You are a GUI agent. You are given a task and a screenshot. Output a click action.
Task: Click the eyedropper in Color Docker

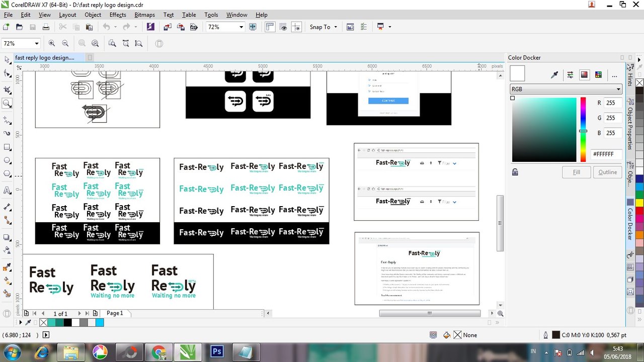pos(554,75)
